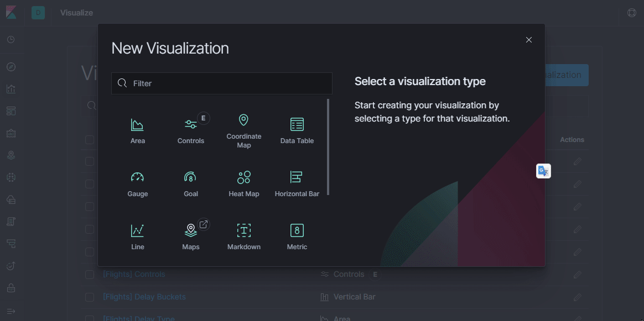Viewport: 644px width, 321px height.
Task: Select the Goal visualization type
Action: (x=191, y=184)
